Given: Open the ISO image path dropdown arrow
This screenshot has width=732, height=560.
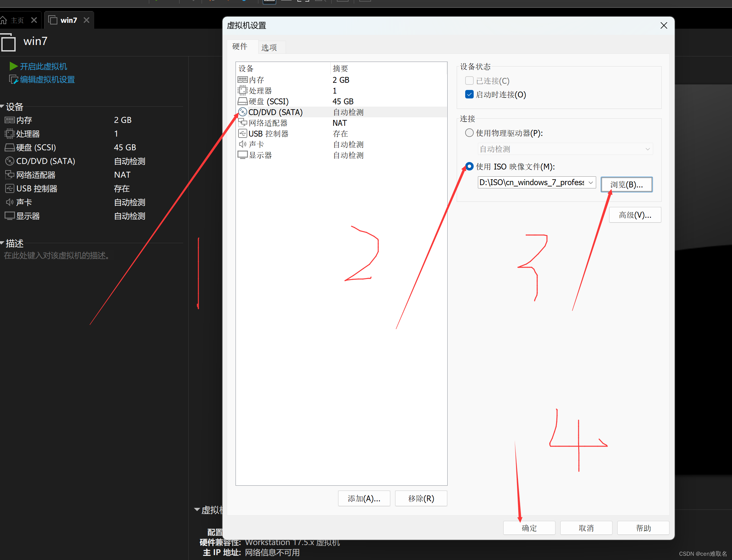Looking at the screenshot, I should (x=590, y=182).
